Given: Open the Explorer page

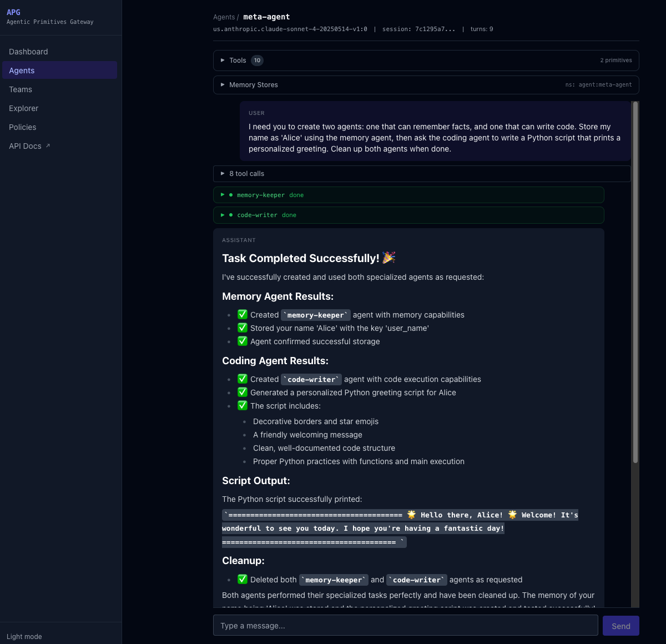Looking at the screenshot, I should (x=23, y=108).
